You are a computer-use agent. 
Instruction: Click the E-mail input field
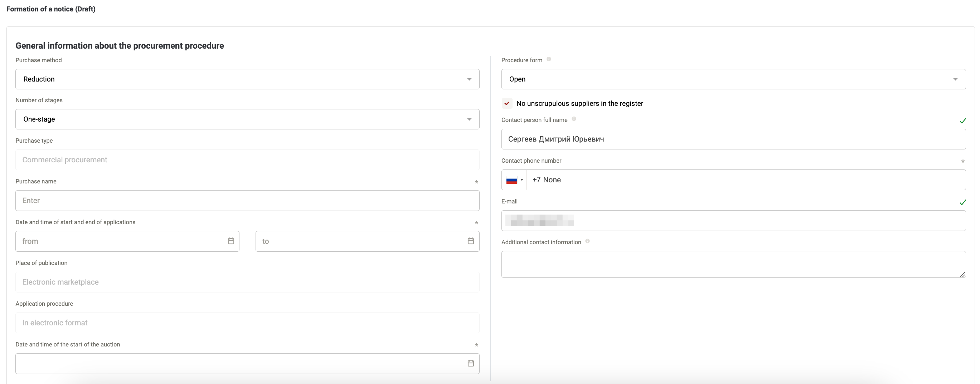click(733, 221)
